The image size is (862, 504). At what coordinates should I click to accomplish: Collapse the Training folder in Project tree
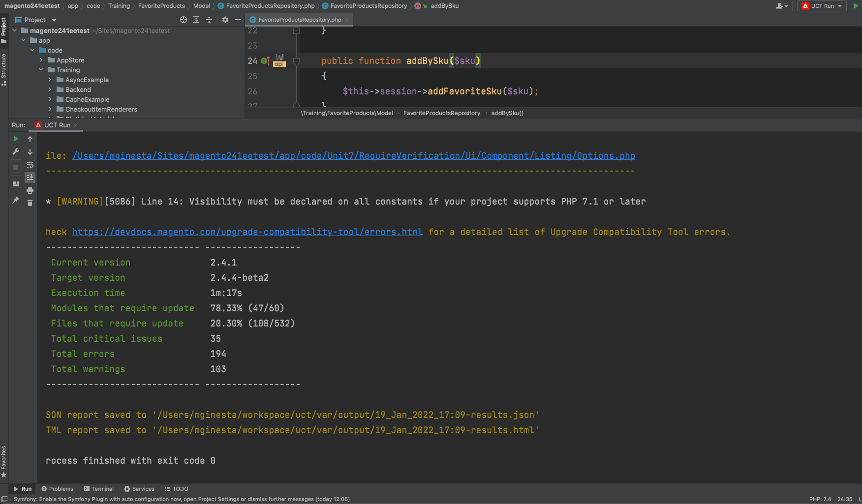[x=41, y=70]
